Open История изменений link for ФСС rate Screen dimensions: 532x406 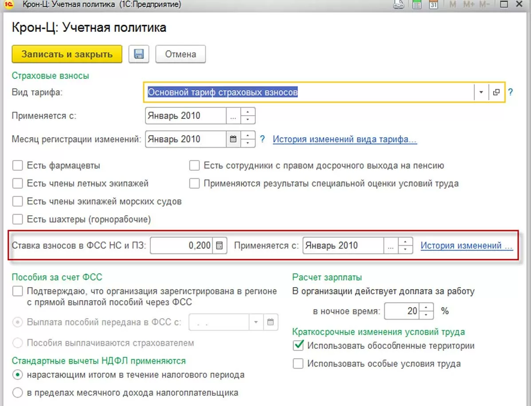pos(466,246)
